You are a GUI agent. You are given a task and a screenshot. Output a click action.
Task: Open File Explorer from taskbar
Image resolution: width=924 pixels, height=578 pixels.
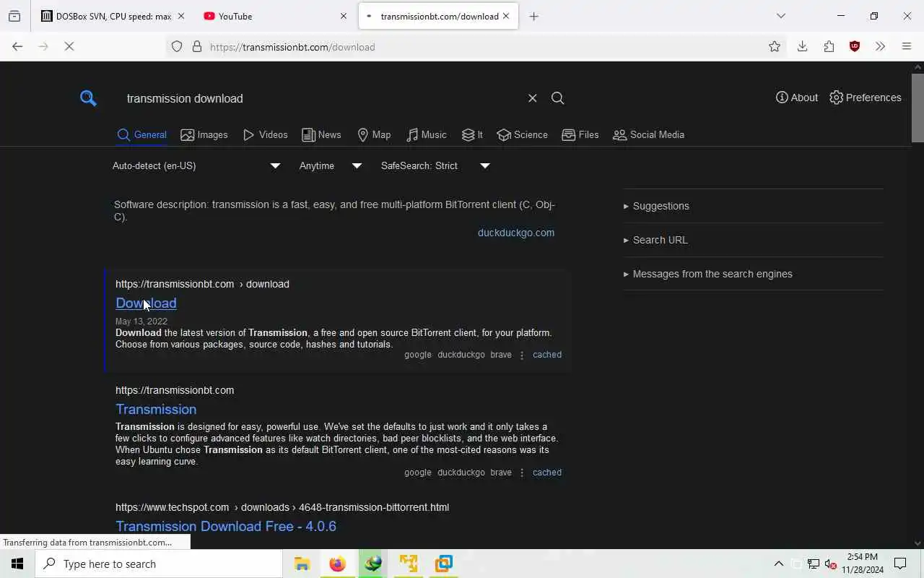(x=302, y=564)
